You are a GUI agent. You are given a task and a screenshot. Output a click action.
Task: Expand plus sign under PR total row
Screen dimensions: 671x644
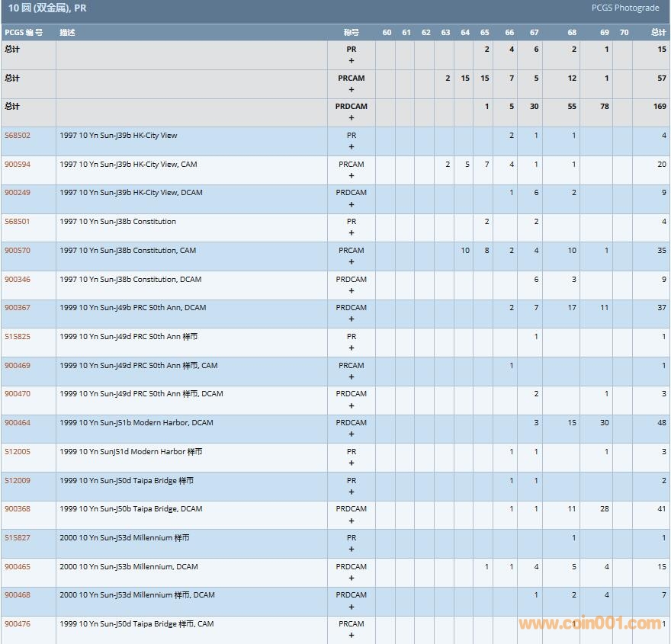pos(352,61)
